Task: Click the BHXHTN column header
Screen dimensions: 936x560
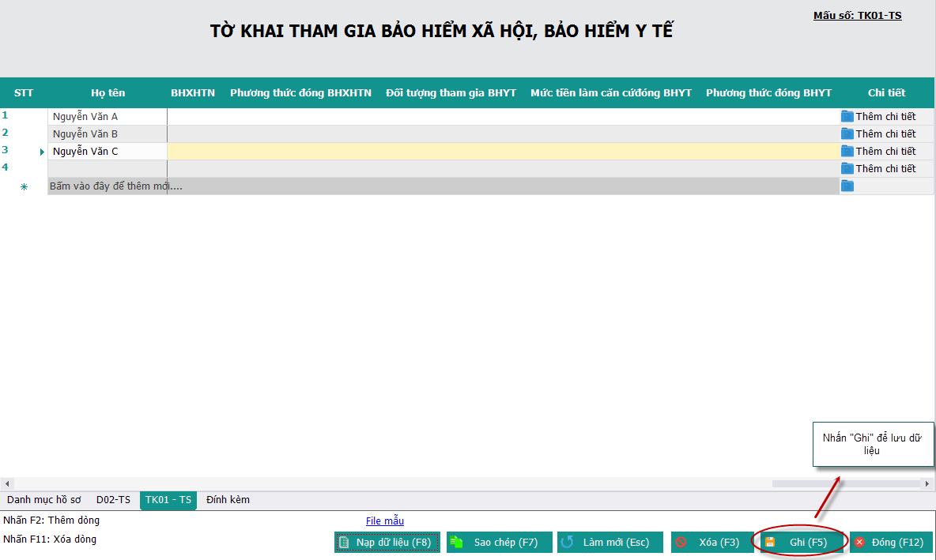Action: [x=193, y=92]
